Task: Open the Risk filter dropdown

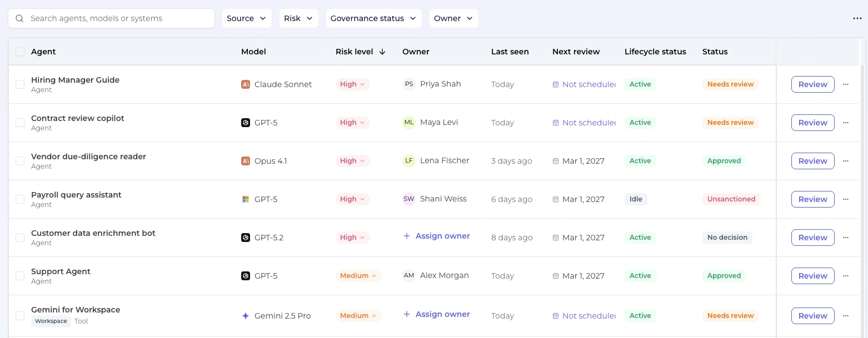Action: coord(299,18)
